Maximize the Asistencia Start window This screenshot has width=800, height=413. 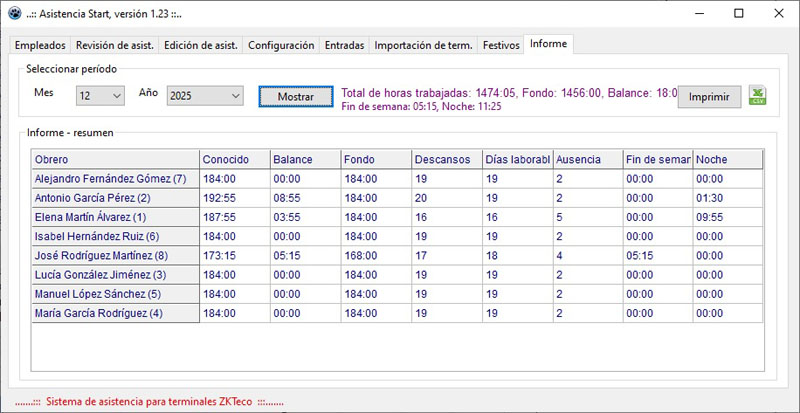738,14
